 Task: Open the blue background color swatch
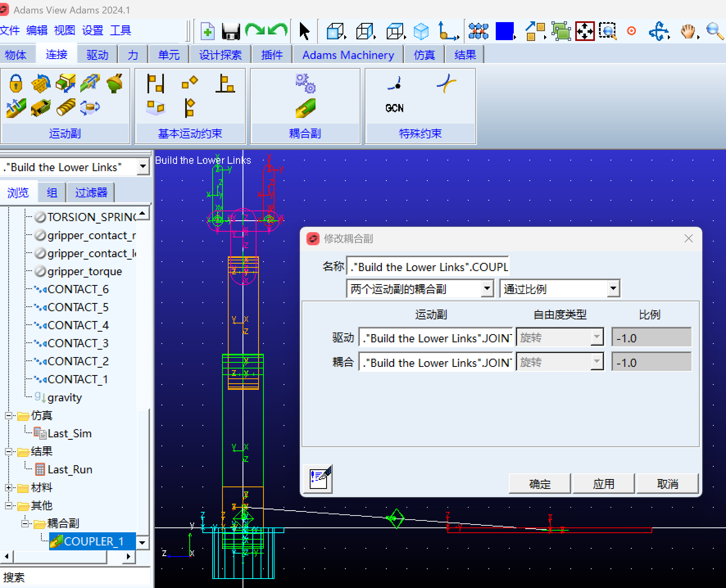coord(504,31)
